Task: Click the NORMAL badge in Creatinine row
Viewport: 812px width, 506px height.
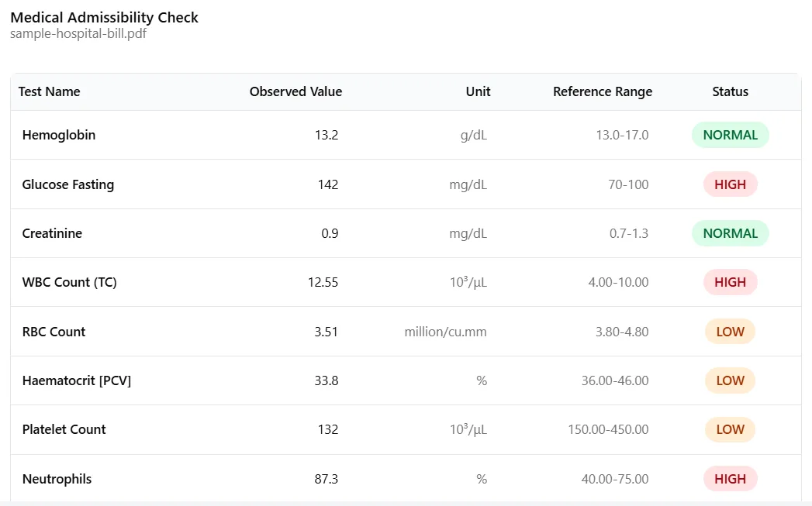Action: pyautogui.click(x=730, y=233)
